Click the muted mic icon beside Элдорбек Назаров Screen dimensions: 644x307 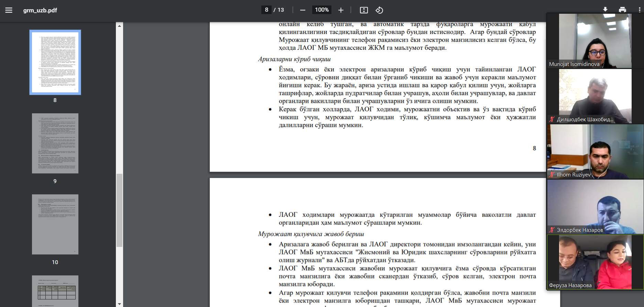pyautogui.click(x=552, y=230)
